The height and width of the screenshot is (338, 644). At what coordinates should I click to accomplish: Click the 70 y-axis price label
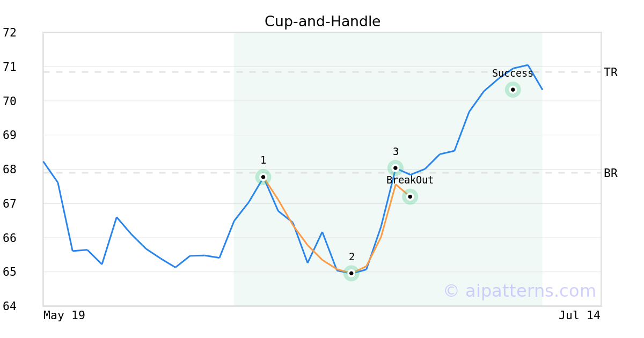click(10, 101)
